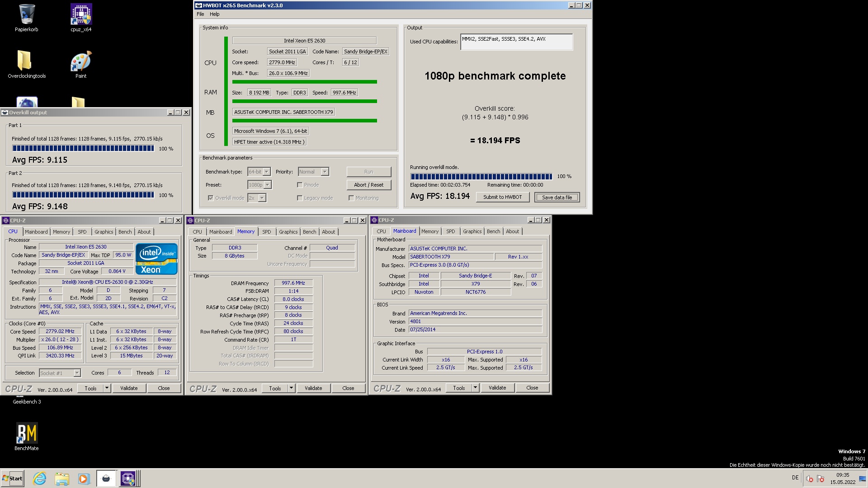Open the Action Center flag tray icon

(x=821, y=479)
